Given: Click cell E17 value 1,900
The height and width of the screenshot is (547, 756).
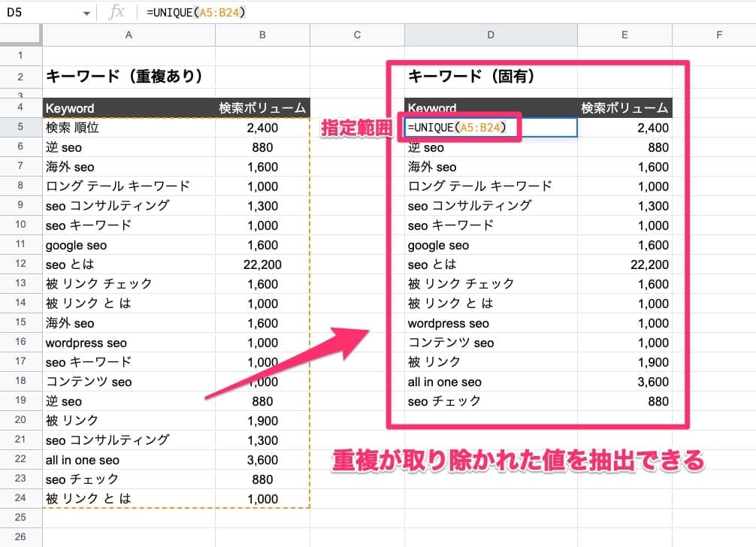Looking at the screenshot, I should click(x=624, y=362).
